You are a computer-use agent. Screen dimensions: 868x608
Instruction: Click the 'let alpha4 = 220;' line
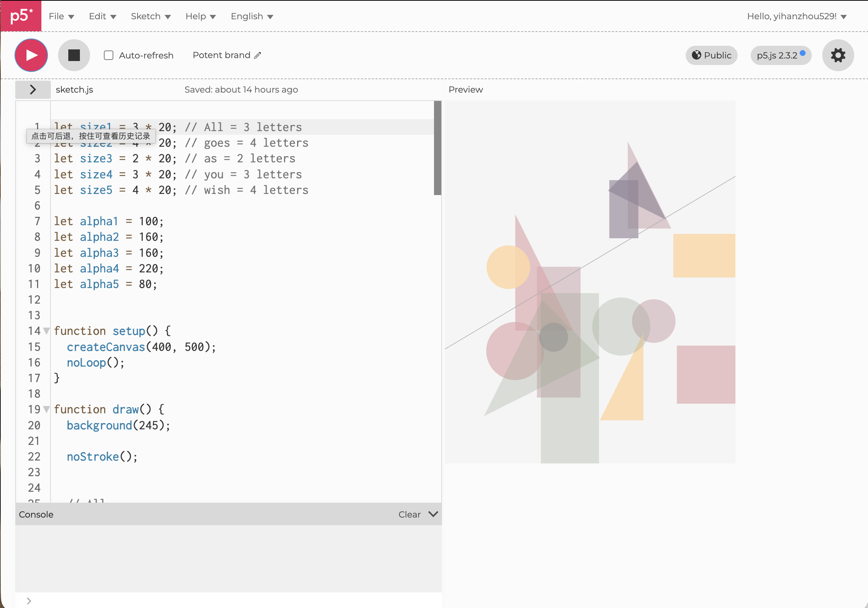pyautogui.click(x=109, y=268)
